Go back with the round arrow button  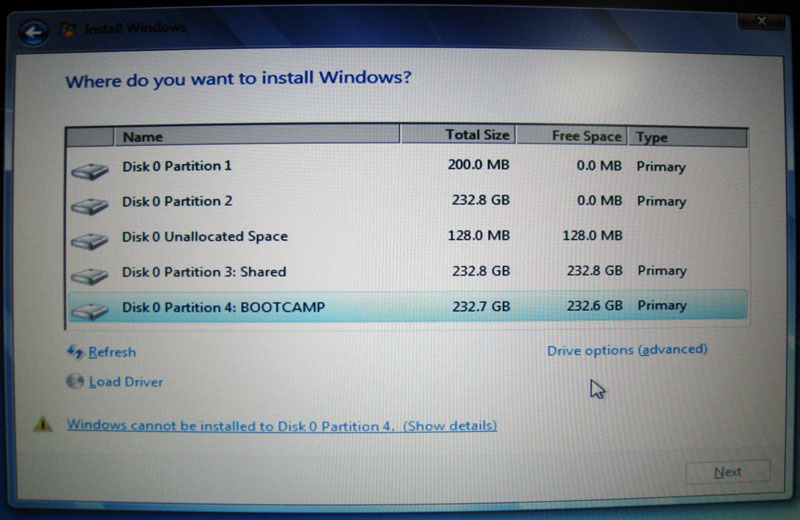click(34, 33)
